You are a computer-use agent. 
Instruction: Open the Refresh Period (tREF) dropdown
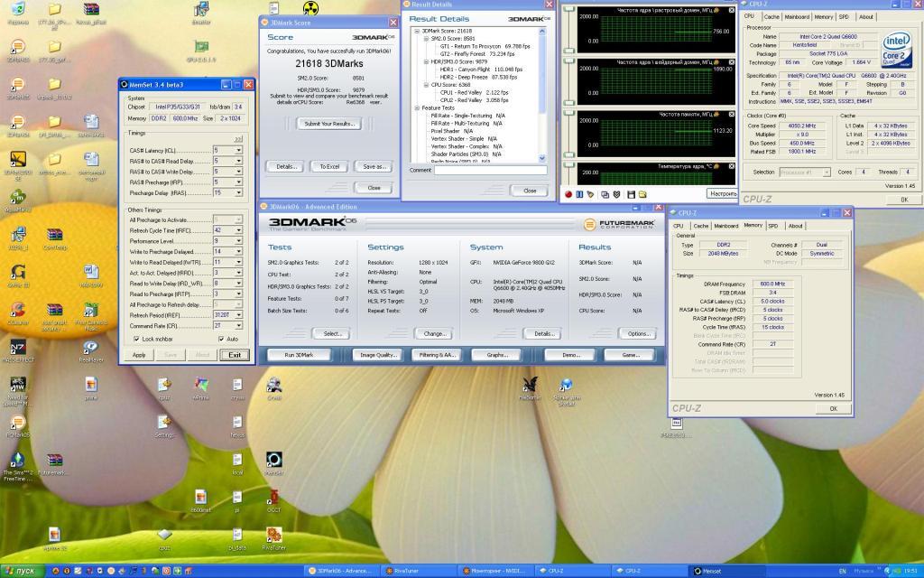238,315
